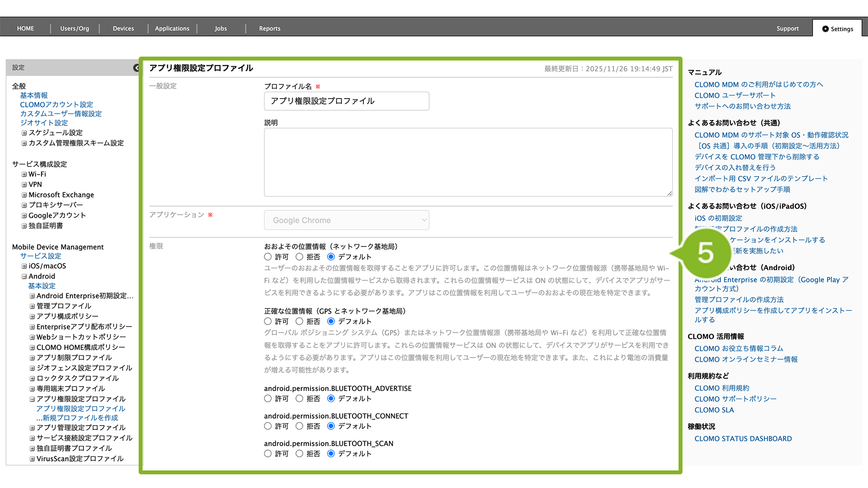
Task: Expand the VPN plus icon
Action: click(x=24, y=184)
